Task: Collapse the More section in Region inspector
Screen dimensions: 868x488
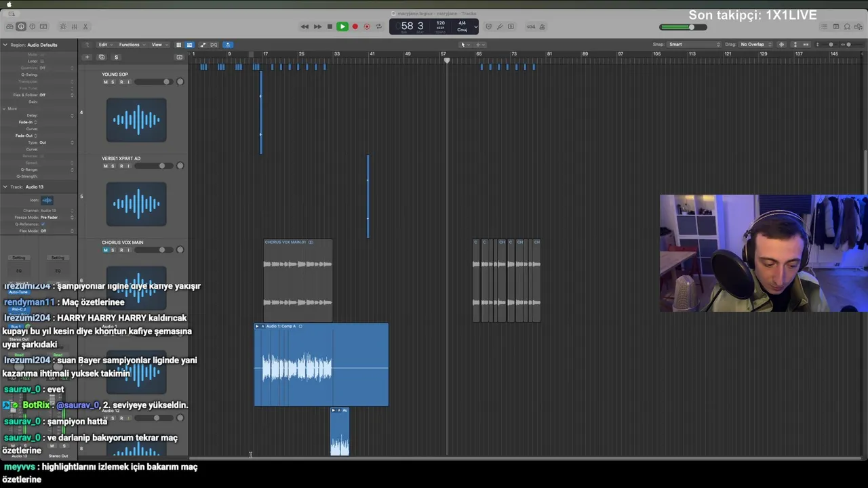Action: (5, 108)
